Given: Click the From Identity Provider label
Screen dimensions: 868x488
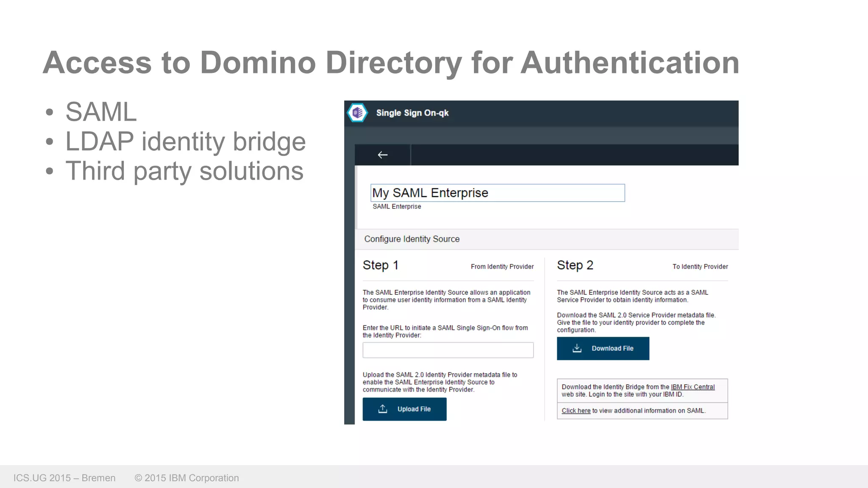Looking at the screenshot, I should 502,266.
